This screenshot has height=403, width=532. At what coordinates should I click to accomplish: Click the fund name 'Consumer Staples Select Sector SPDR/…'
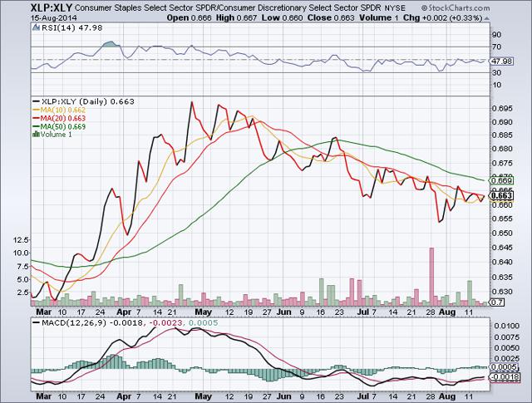227,7
